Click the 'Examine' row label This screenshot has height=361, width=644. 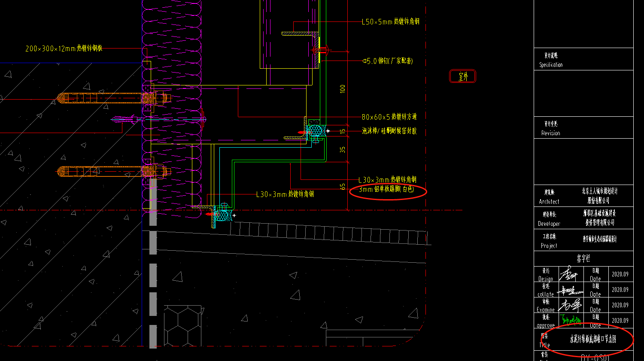point(546,310)
